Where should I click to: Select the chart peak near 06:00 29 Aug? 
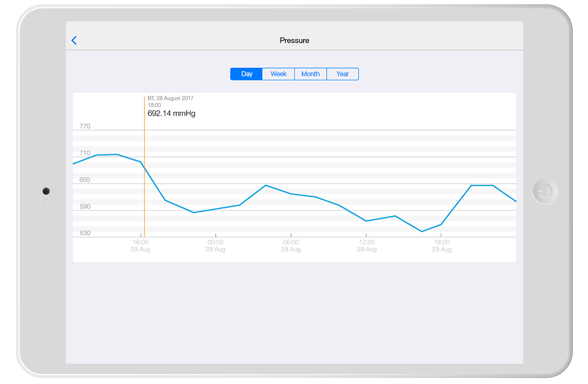click(266, 186)
